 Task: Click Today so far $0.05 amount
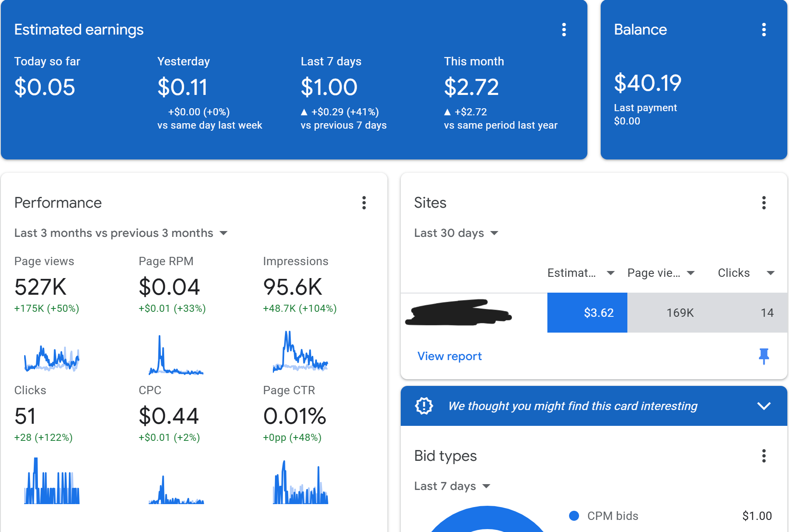(x=45, y=87)
